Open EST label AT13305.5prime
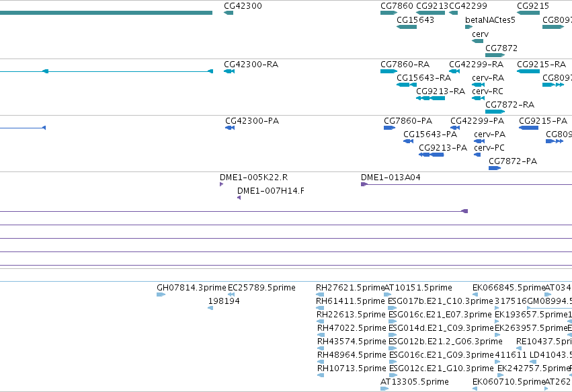 pos(415,382)
